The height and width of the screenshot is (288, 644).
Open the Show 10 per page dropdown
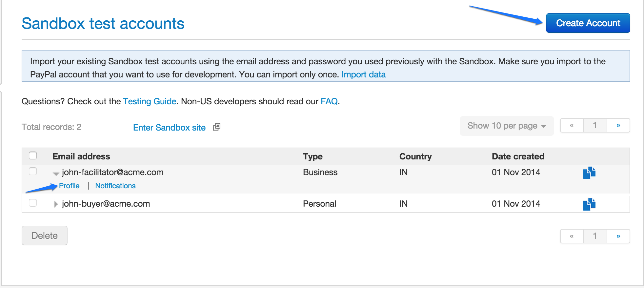pyautogui.click(x=507, y=126)
